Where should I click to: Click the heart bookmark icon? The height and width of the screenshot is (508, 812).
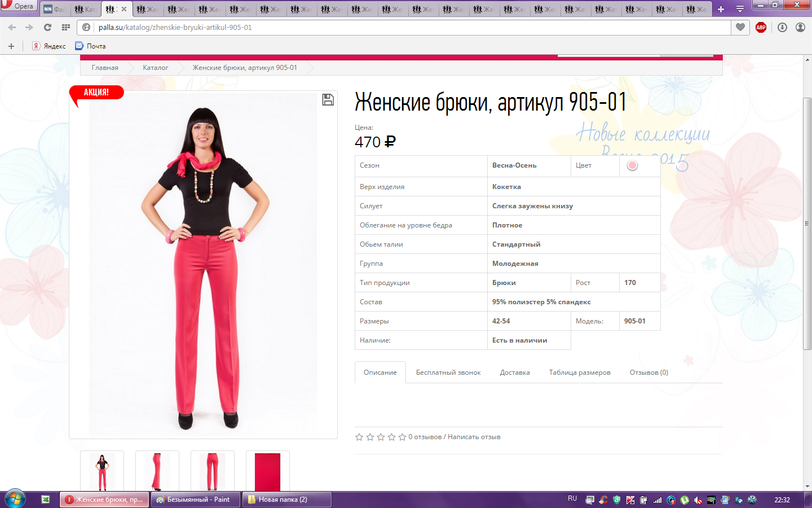(x=740, y=27)
